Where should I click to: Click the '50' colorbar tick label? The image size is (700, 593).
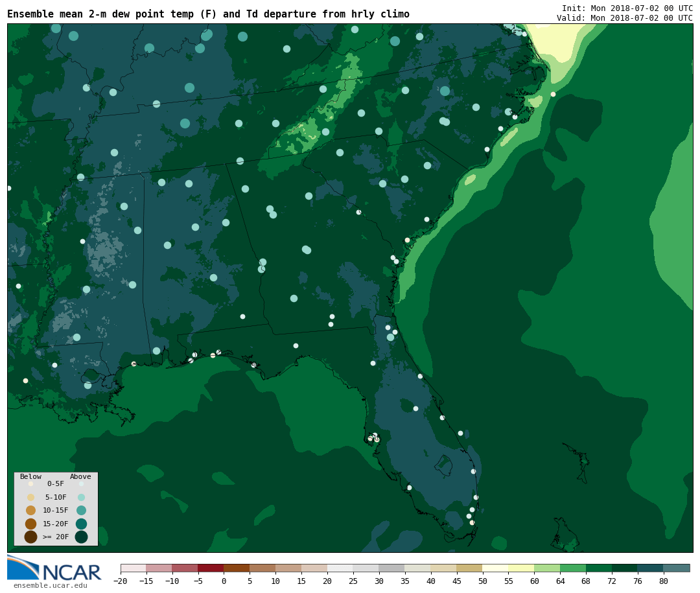tap(483, 581)
